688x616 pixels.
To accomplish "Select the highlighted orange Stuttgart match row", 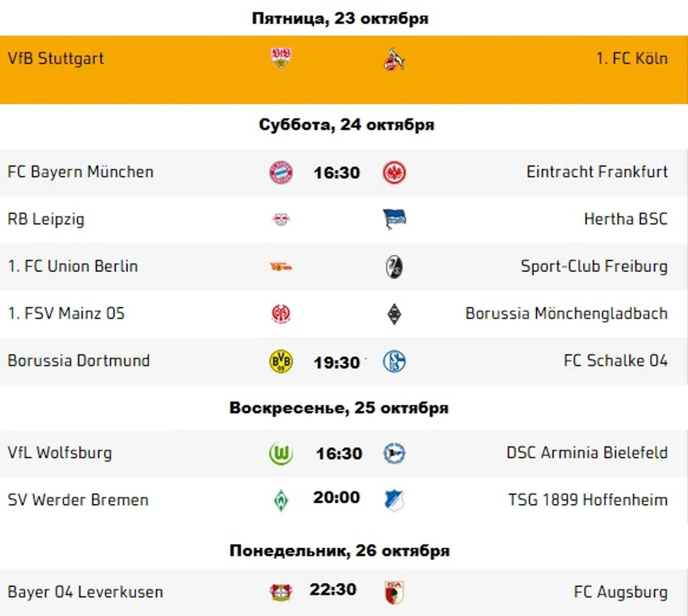I will 344,70.
